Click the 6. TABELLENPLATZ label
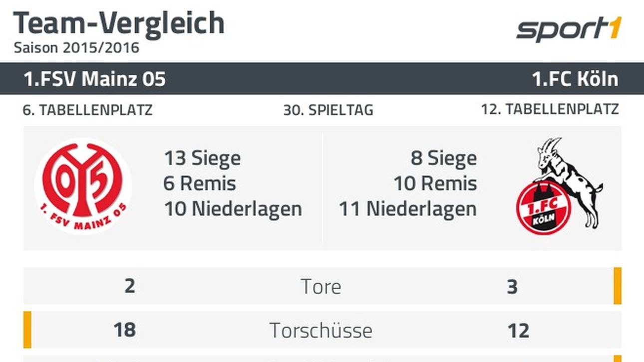 point(88,110)
